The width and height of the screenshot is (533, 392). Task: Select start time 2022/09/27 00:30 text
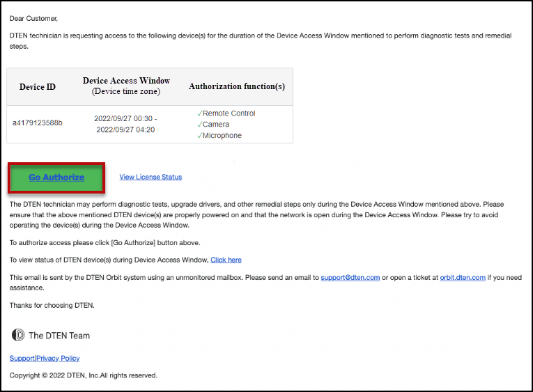(x=123, y=118)
